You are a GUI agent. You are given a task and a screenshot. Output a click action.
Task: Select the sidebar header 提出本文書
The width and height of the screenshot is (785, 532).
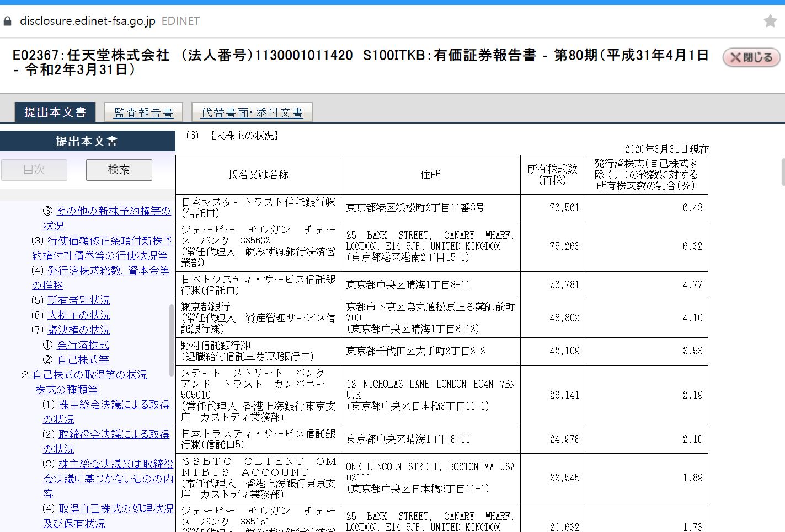(x=87, y=141)
